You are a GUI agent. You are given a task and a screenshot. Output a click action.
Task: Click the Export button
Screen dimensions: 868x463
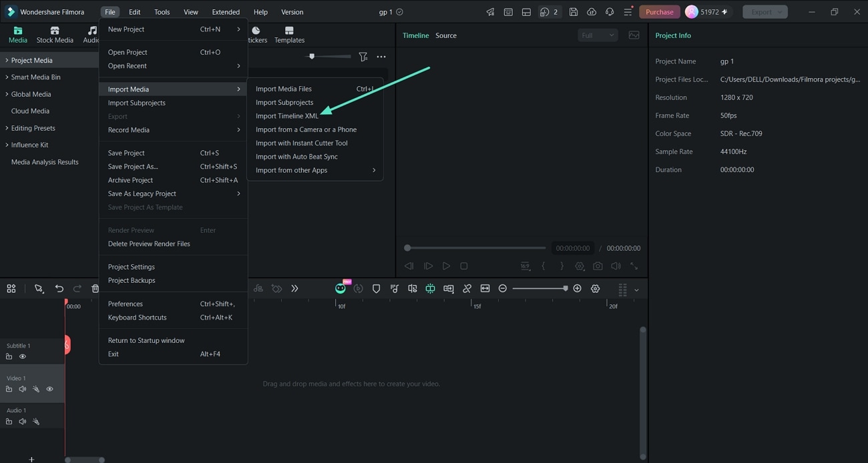tap(765, 12)
